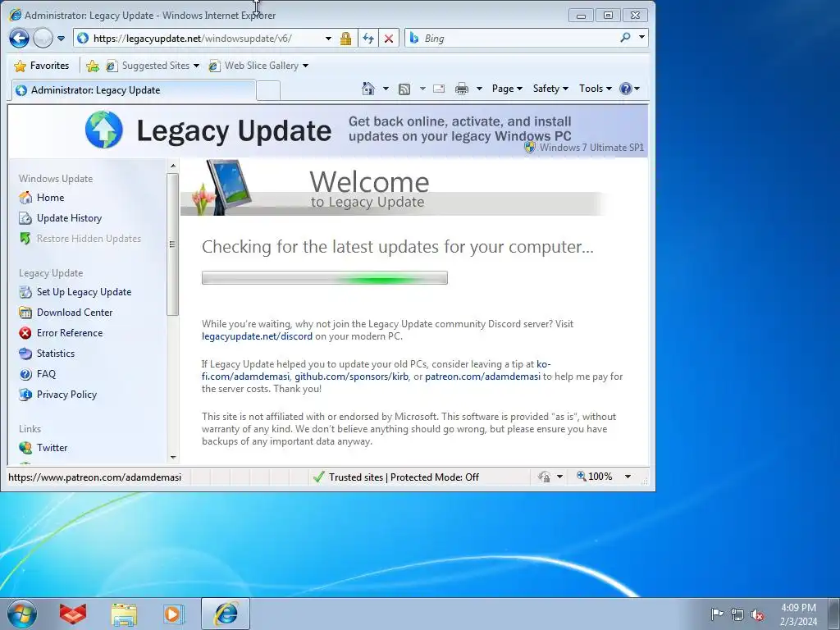
Task: Click the Feeds RSS icon
Action: (x=404, y=89)
